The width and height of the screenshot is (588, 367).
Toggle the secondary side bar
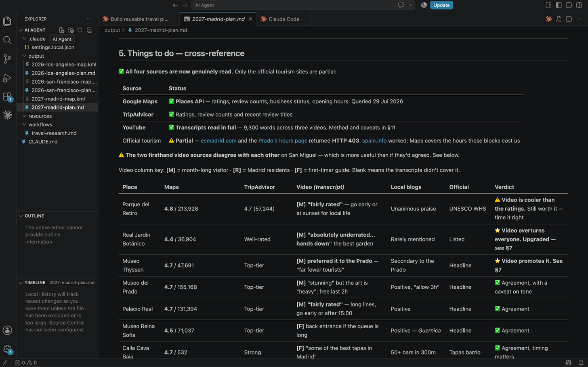pos(579,5)
